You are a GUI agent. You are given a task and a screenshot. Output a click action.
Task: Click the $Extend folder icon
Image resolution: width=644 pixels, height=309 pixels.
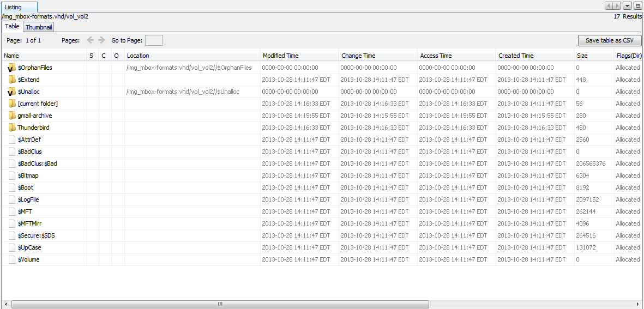click(12, 80)
